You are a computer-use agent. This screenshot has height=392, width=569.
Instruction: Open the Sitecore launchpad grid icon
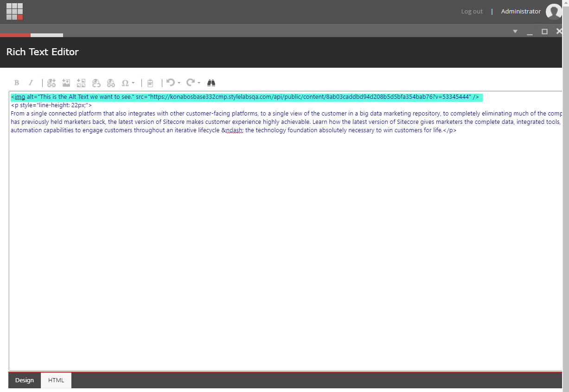click(14, 12)
